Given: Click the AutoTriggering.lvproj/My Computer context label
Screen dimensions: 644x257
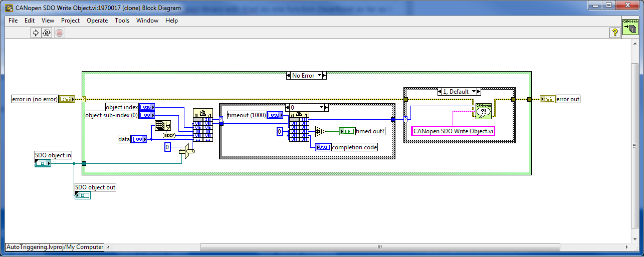Looking at the screenshot, I should point(55,247).
